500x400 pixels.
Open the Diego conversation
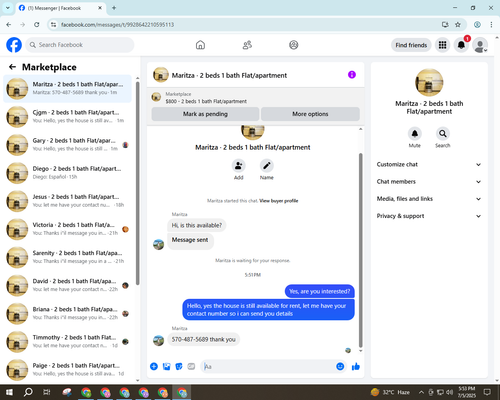pos(67,173)
